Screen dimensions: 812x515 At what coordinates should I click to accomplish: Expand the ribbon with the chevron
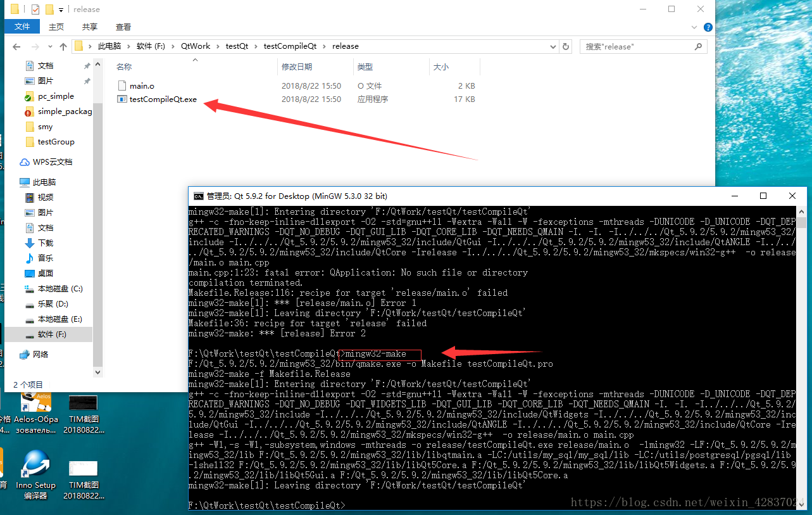click(x=694, y=27)
